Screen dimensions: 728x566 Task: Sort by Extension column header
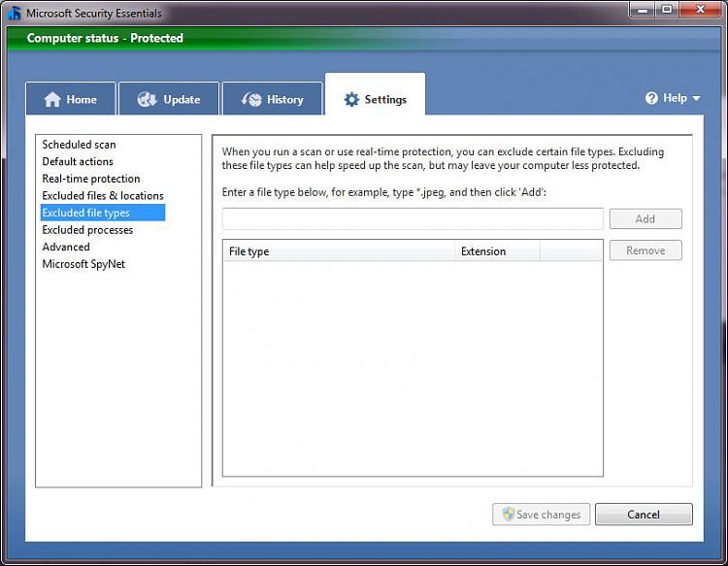[498, 251]
